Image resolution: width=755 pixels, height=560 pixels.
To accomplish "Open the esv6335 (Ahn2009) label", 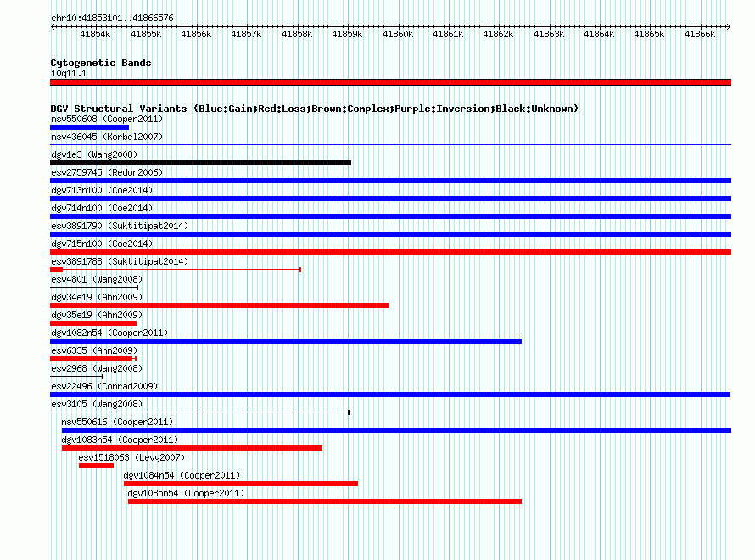I will click(94, 350).
